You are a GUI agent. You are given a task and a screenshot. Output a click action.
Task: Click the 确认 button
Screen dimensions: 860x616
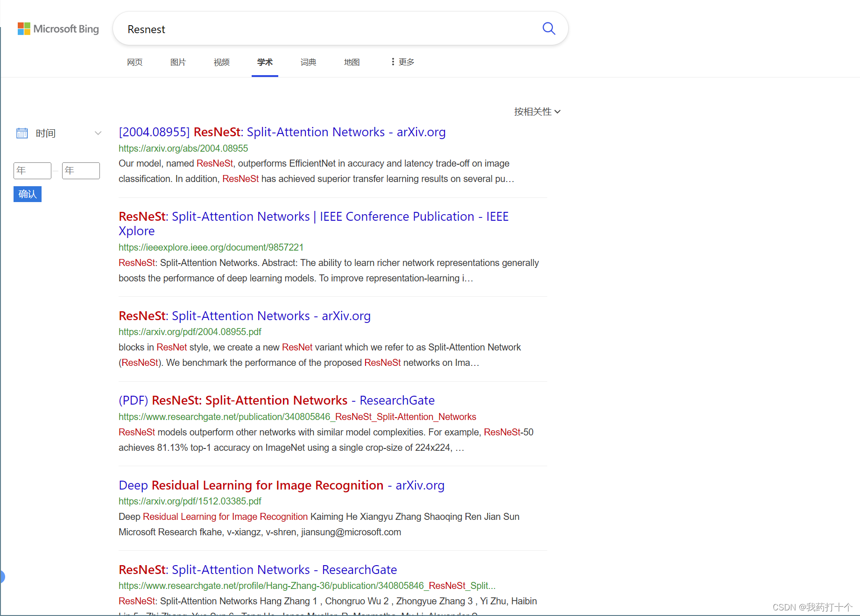[28, 194]
